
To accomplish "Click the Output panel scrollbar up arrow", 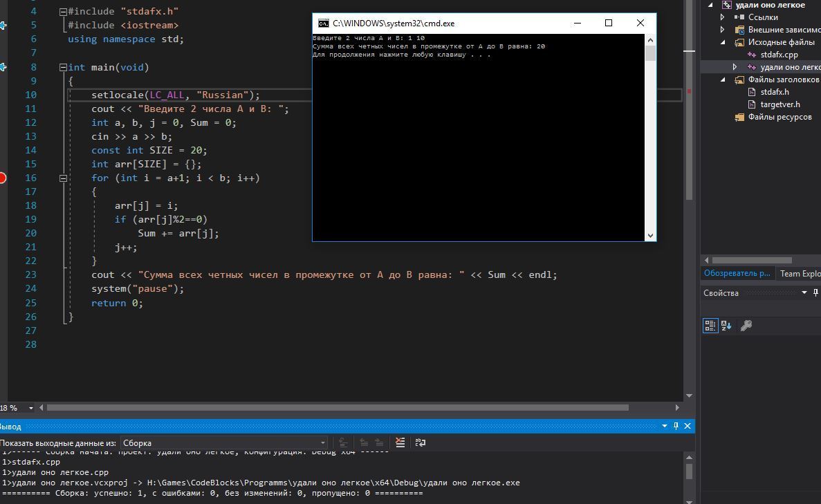I will pyautogui.click(x=689, y=458).
